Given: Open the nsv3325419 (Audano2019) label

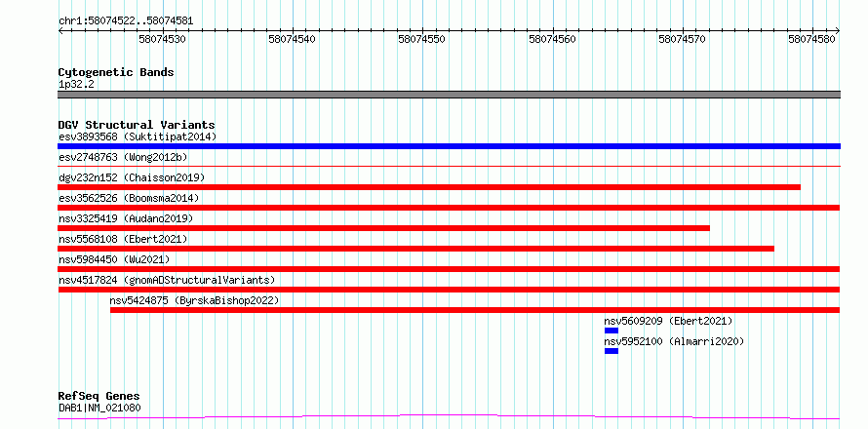Looking at the screenshot, I should pyautogui.click(x=126, y=218).
